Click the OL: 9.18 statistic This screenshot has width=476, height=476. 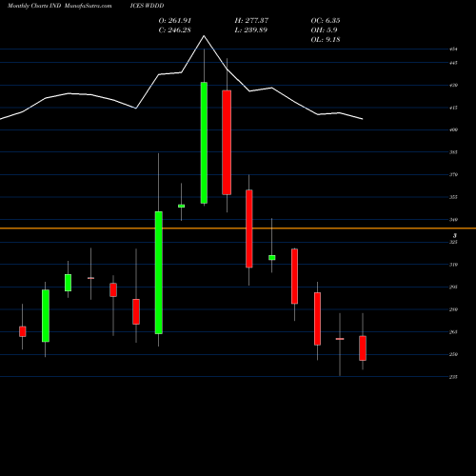(x=326, y=40)
